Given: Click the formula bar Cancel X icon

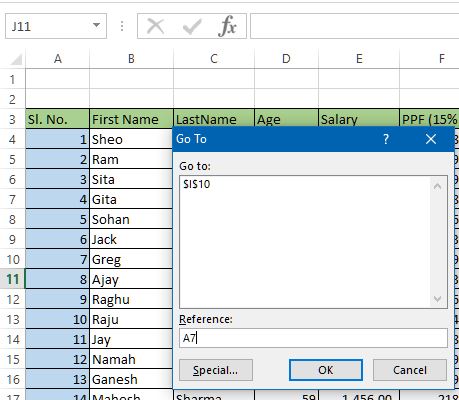Looking at the screenshot, I should (x=155, y=26).
